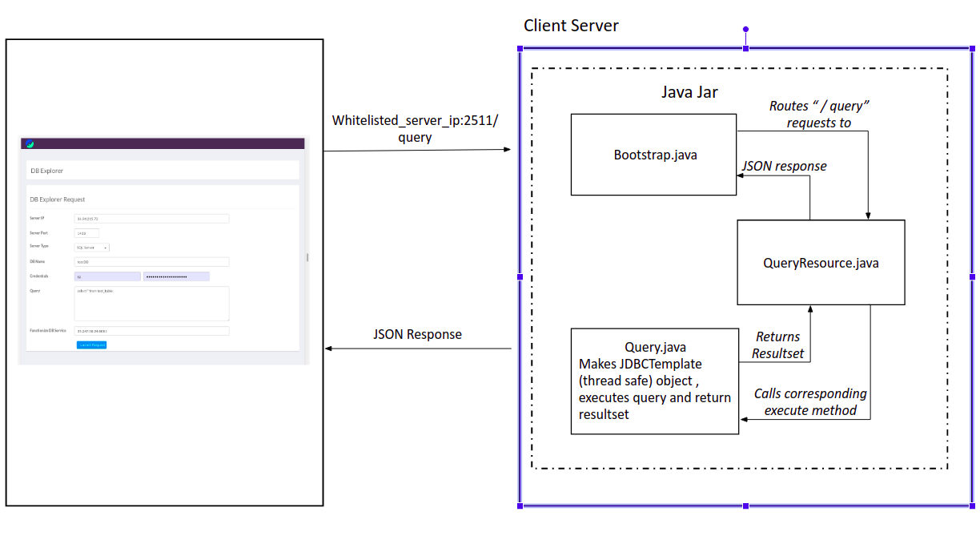Click the Query text area

151,304
